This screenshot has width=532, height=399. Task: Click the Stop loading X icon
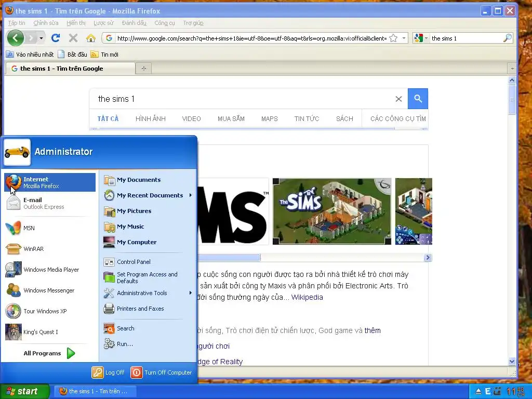[73, 38]
